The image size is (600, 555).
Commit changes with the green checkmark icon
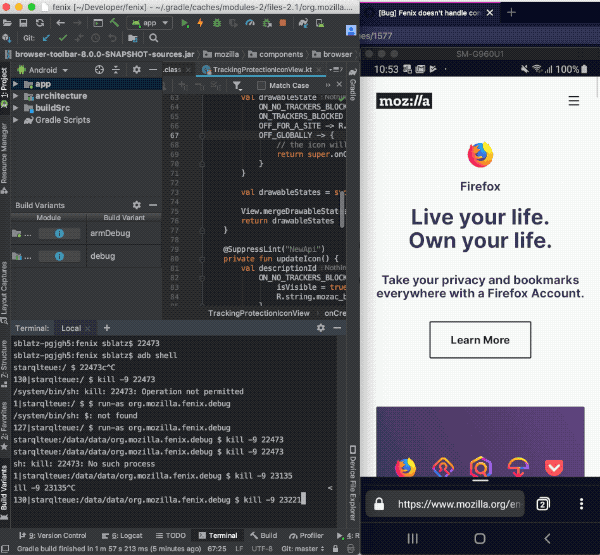tap(63, 38)
